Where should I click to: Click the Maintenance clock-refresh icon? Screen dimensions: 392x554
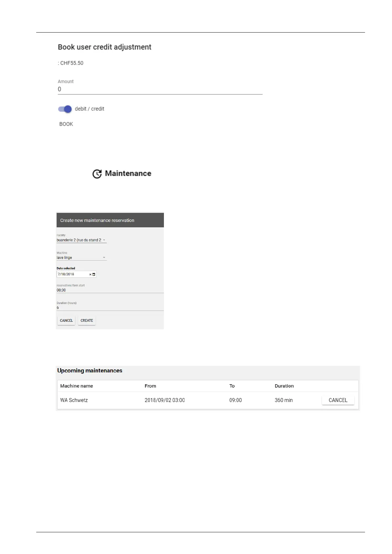[97, 174]
